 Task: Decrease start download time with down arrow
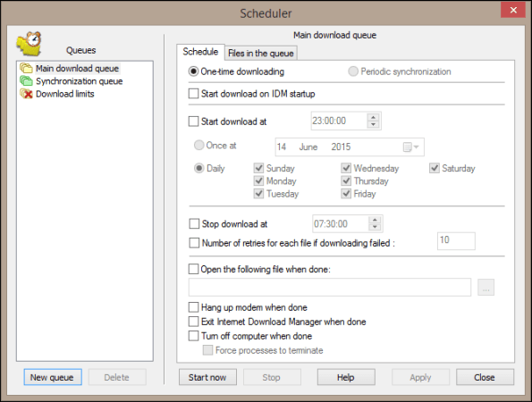pos(373,124)
